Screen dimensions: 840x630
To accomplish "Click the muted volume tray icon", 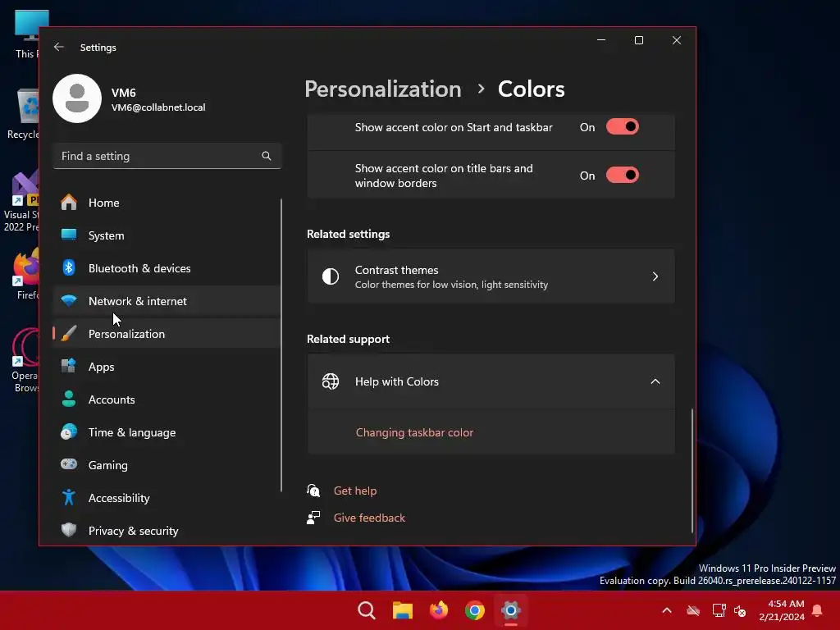I will 740,610.
